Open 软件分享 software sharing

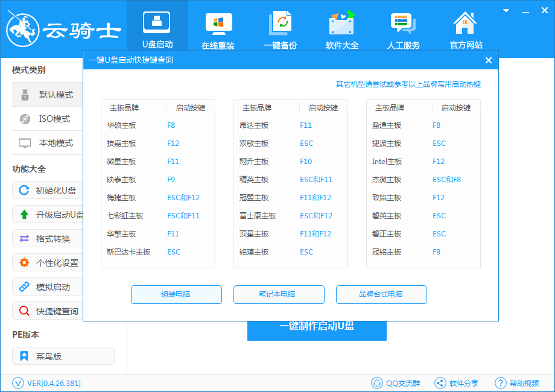pos(457,382)
